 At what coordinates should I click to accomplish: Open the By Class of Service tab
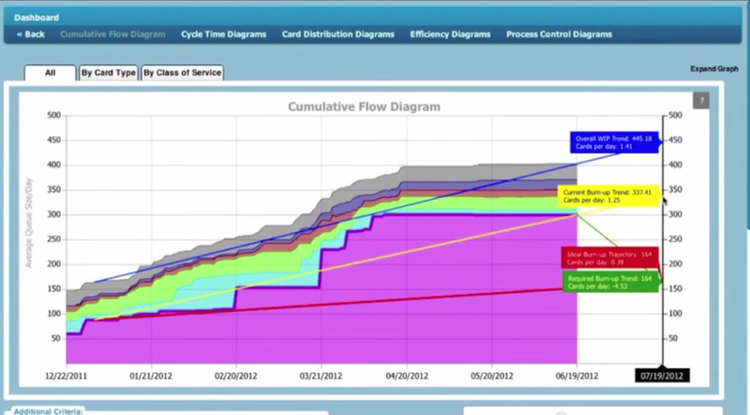181,73
